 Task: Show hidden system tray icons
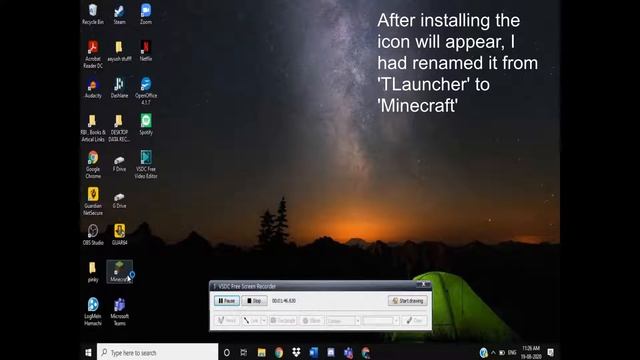[x=493, y=352]
